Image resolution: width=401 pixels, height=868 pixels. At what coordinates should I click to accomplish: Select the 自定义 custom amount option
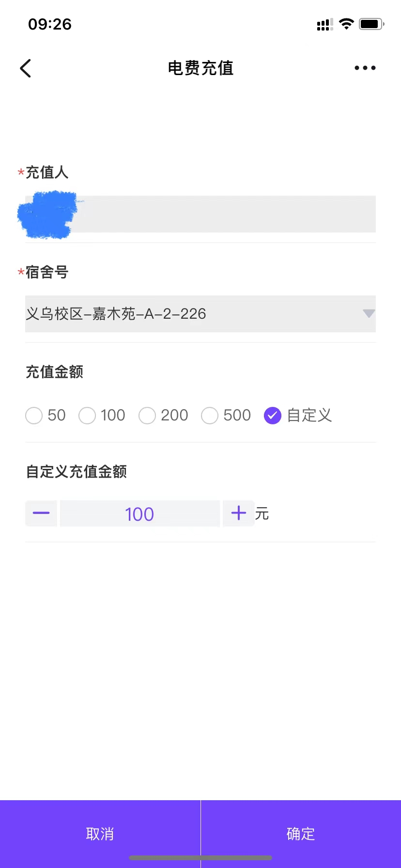(x=273, y=416)
